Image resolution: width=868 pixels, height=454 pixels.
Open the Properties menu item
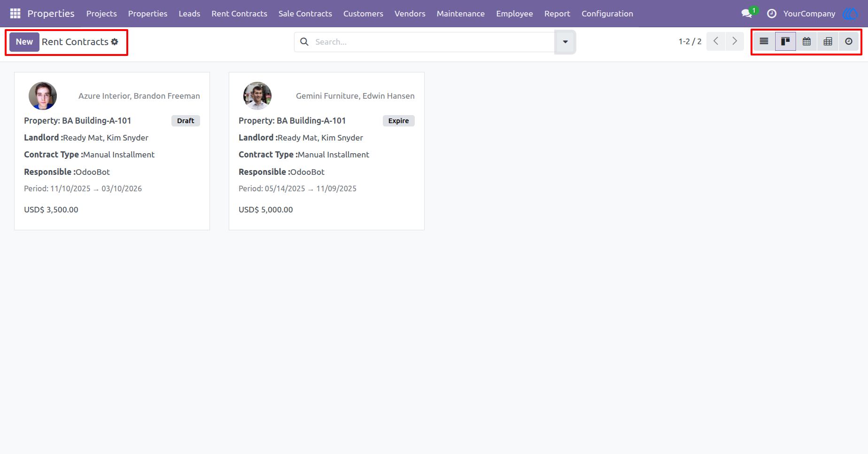point(147,14)
